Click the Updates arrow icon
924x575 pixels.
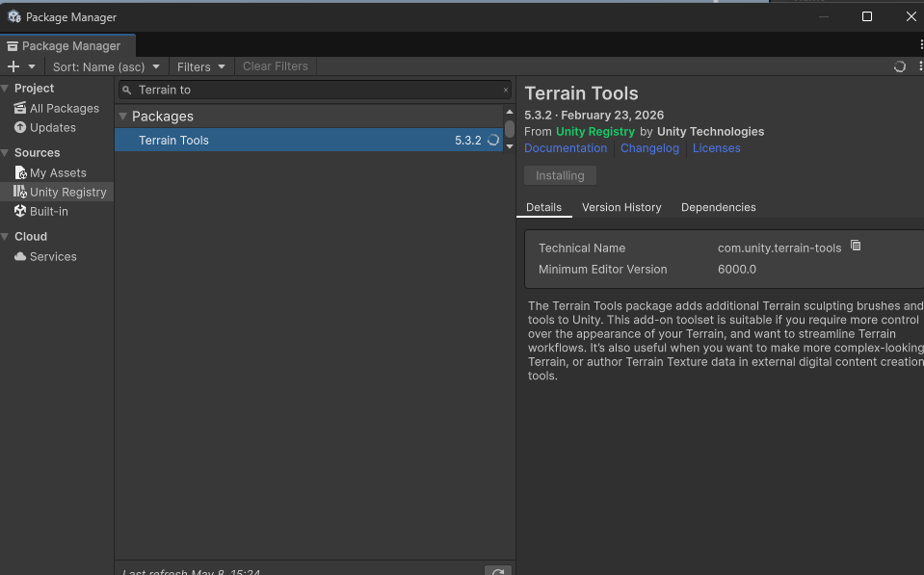click(20, 127)
